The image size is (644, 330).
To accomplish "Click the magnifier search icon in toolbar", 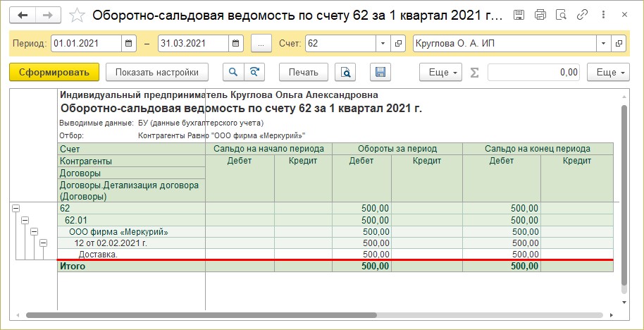I will (232, 72).
